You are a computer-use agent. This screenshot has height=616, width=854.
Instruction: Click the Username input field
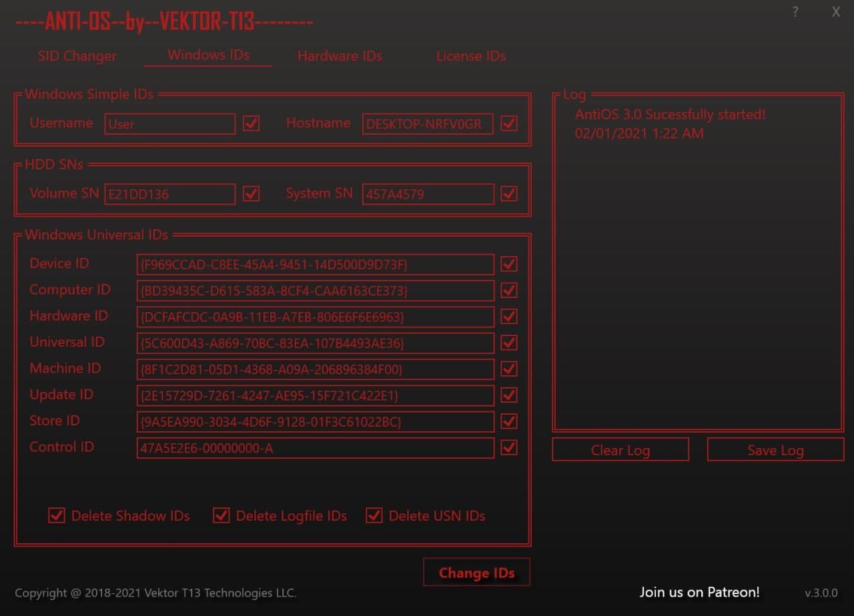point(170,124)
